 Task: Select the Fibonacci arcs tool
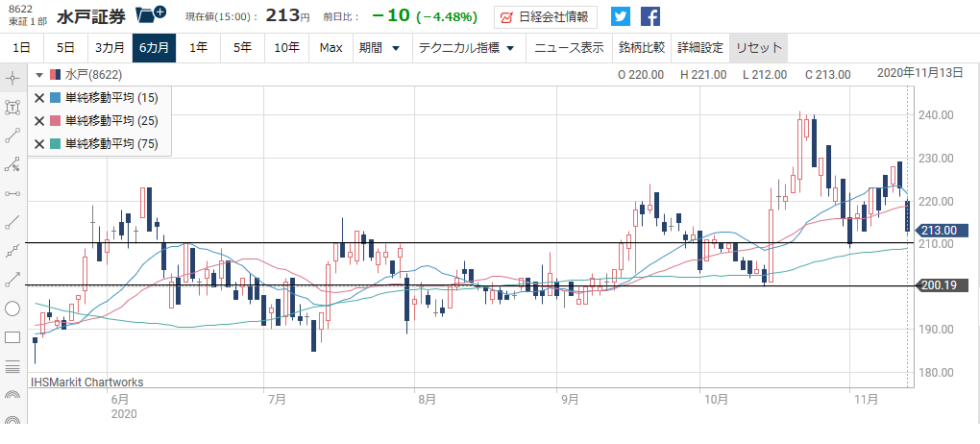click(12, 395)
